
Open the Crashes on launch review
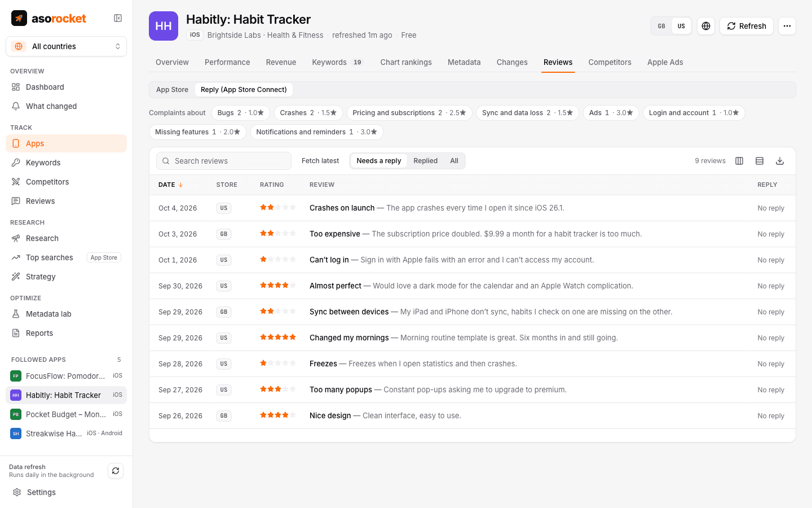click(x=473, y=208)
